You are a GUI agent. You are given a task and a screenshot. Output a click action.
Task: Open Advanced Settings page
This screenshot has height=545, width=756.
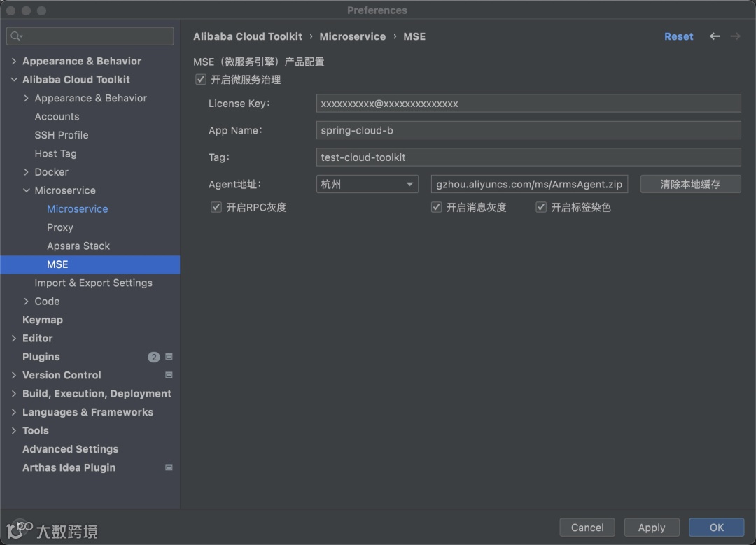(71, 449)
